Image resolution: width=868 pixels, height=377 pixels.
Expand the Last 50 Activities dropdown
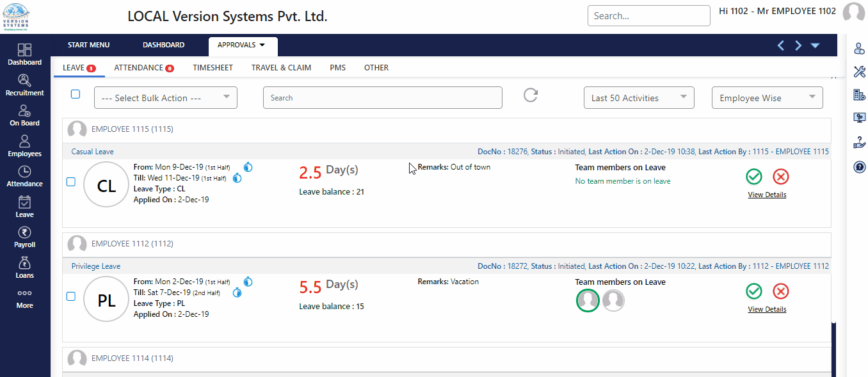click(x=639, y=98)
